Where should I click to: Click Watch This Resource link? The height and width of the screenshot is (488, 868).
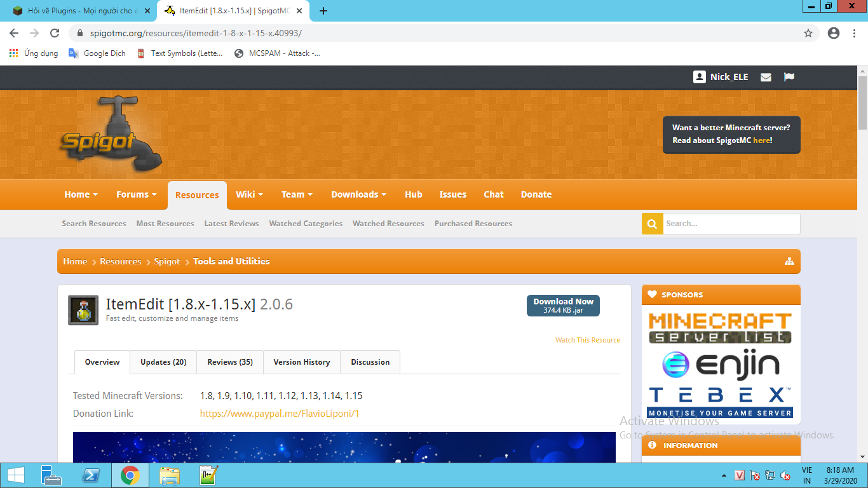588,340
